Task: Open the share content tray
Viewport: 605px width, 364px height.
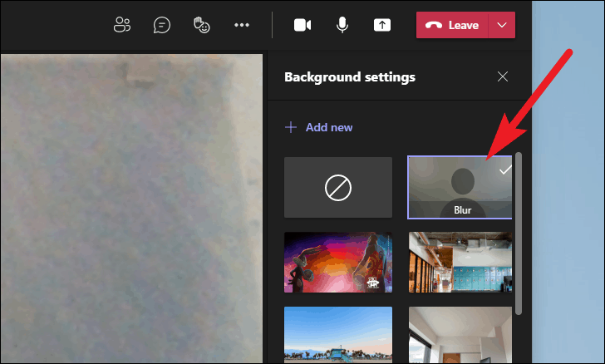Action: click(382, 25)
